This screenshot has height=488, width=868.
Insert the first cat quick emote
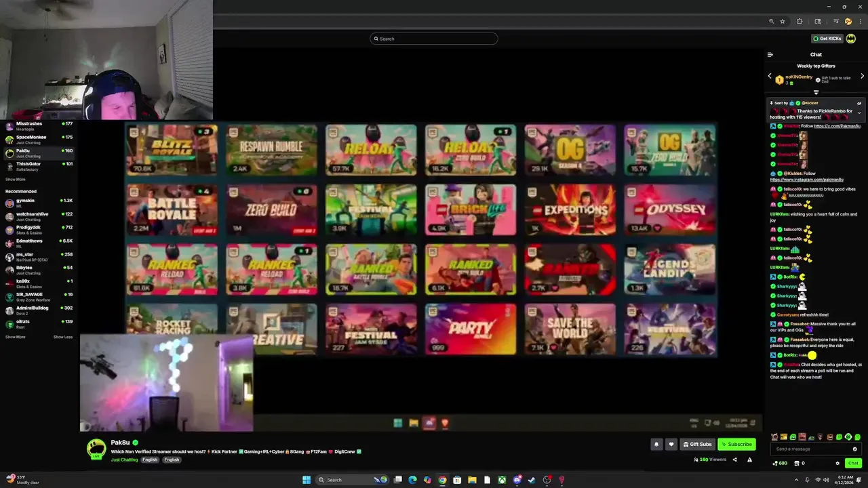tap(775, 437)
